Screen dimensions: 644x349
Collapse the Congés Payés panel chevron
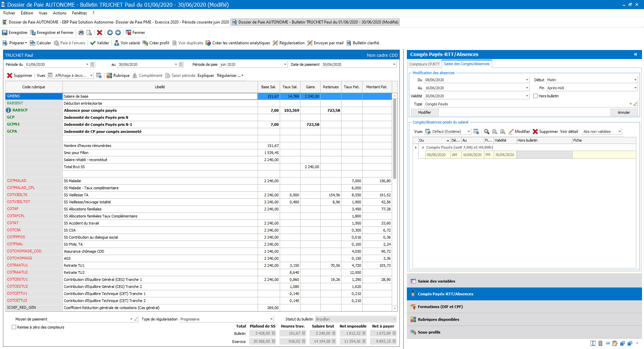pyautogui.click(x=635, y=54)
